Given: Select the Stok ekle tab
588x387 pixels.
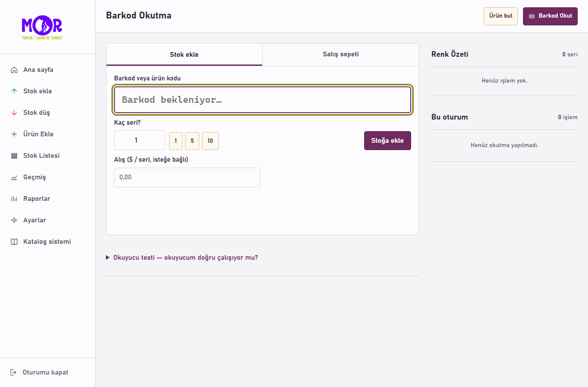Looking at the screenshot, I should pyautogui.click(x=184, y=55).
